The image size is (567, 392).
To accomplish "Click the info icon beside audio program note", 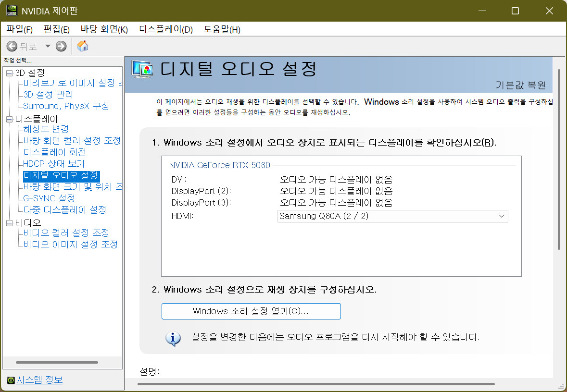I will [173, 339].
